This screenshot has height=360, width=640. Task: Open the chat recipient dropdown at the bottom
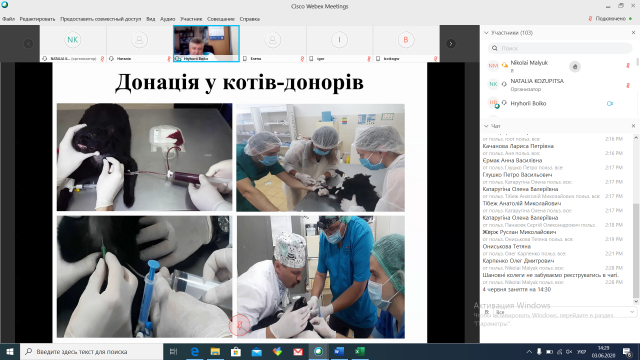[564, 312]
